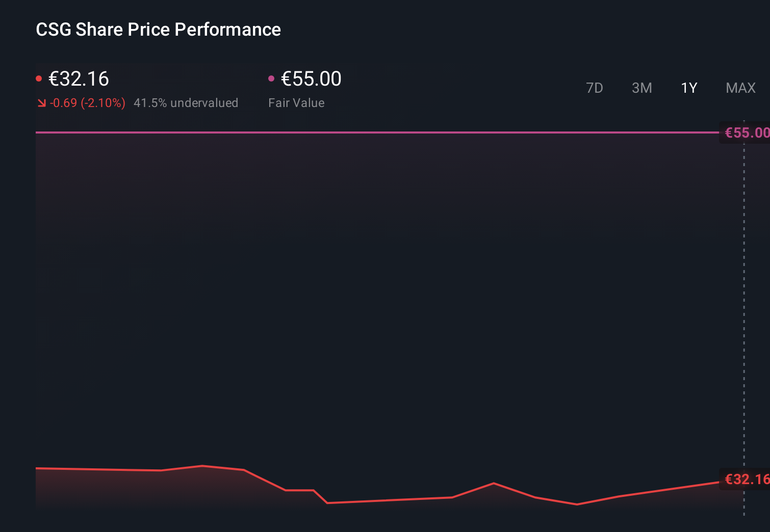Click the red dot beside €32.16
The width and height of the screenshot is (770, 532).
pos(39,78)
